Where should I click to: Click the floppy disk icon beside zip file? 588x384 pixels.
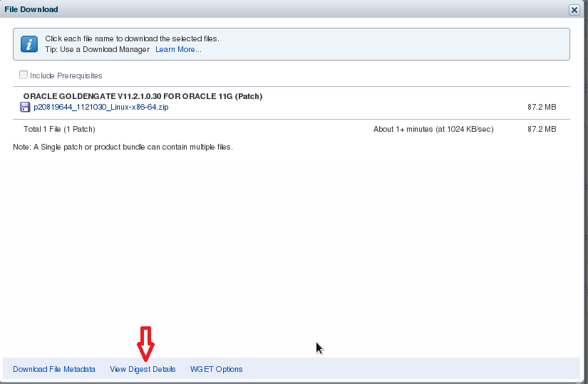[25, 108]
